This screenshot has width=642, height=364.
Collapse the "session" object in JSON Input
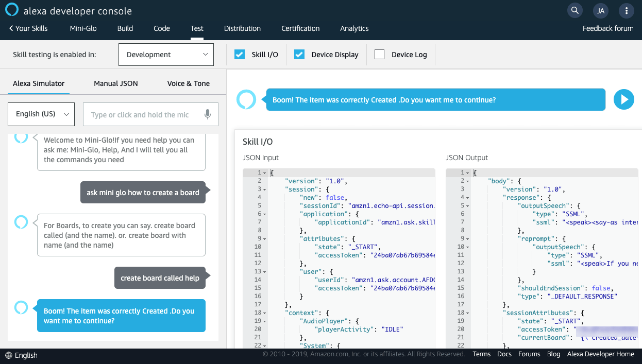265,189
